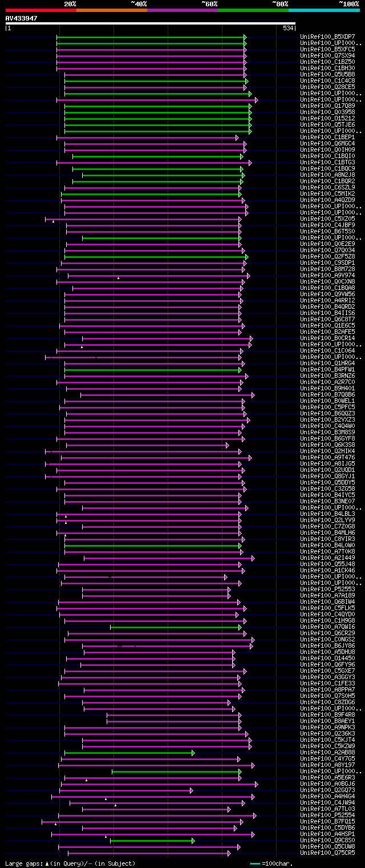Click the UniRef100_A0BGJ6 entry

(327, 784)
